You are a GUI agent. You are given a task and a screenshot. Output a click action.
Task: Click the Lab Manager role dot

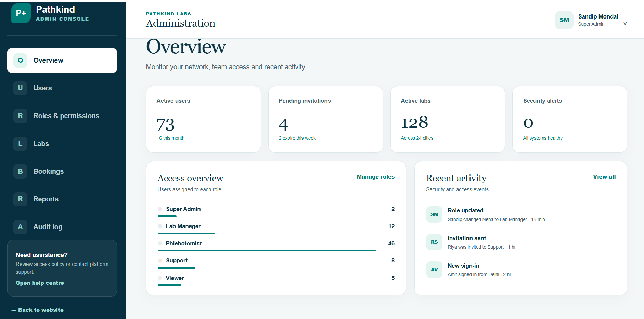pos(160,226)
